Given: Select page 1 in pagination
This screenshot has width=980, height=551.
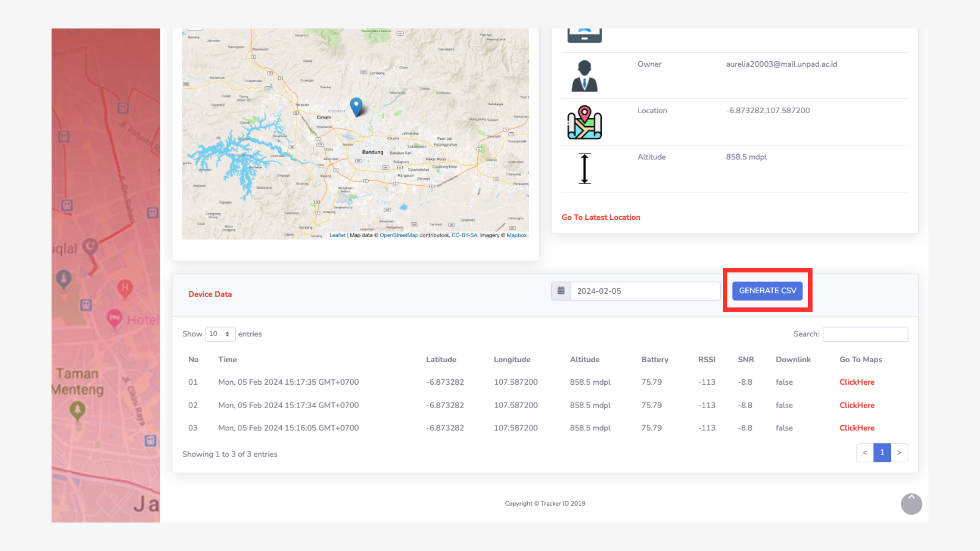Looking at the screenshot, I should [882, 453].
